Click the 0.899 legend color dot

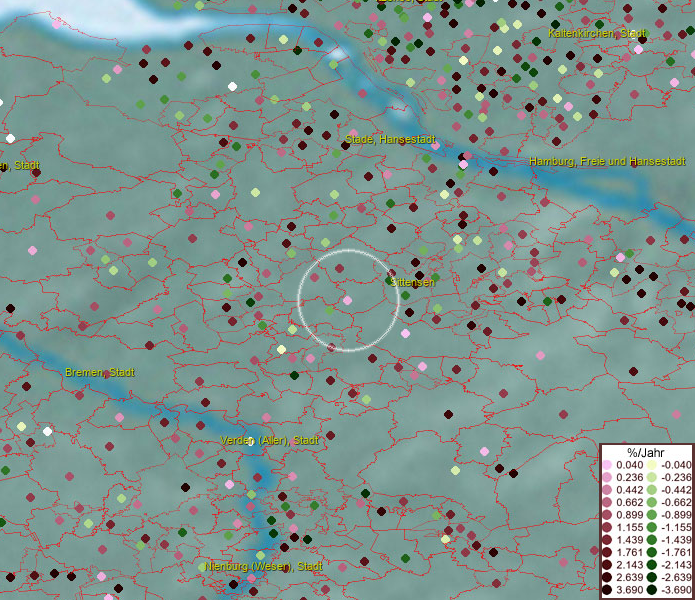click(x=607, y=516)
